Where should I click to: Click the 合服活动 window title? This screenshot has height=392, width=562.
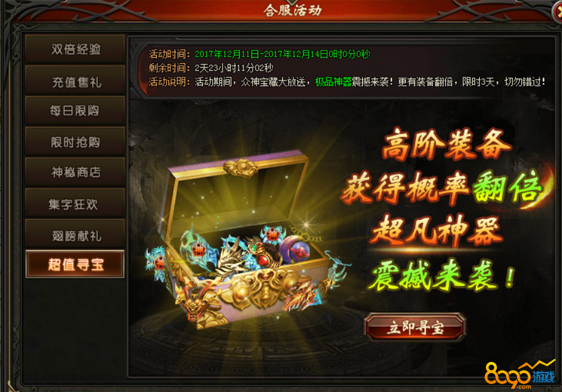coord(293,10)
